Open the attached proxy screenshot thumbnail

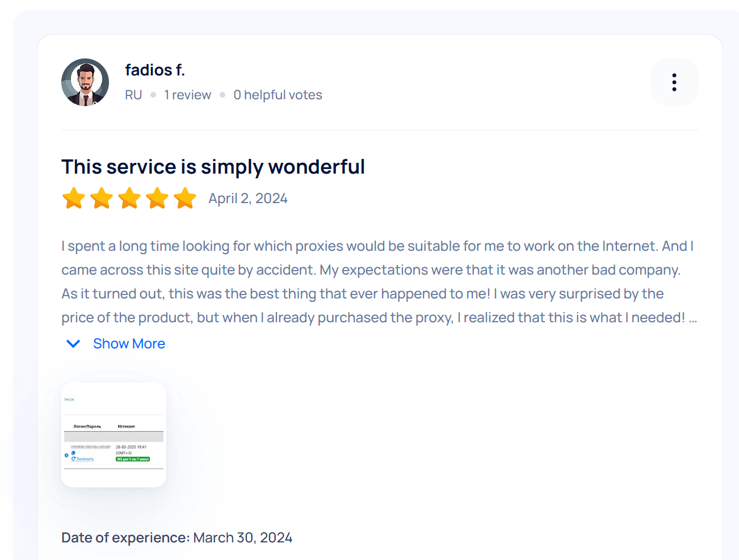click(x=114, y=435)
